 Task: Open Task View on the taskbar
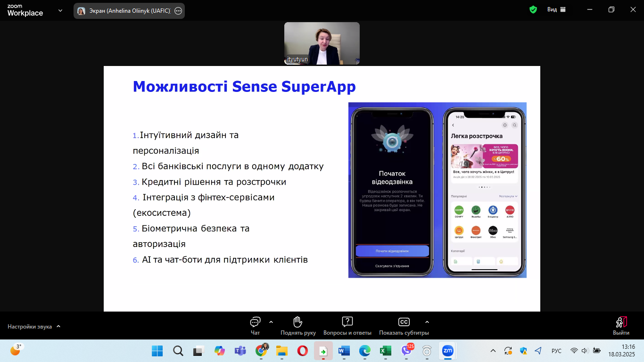pos(198,351)
